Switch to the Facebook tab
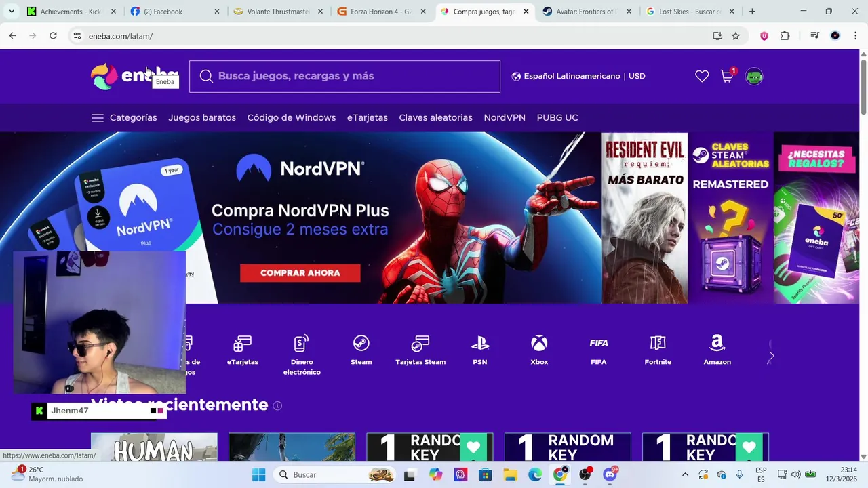 175,12
